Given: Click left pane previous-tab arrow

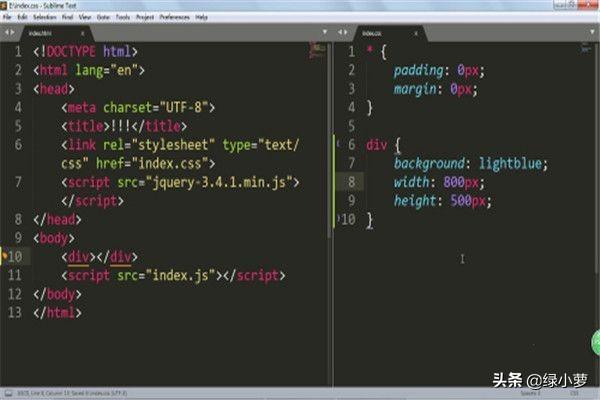Looking at the screenshot, I should click(x=7, y=33).
